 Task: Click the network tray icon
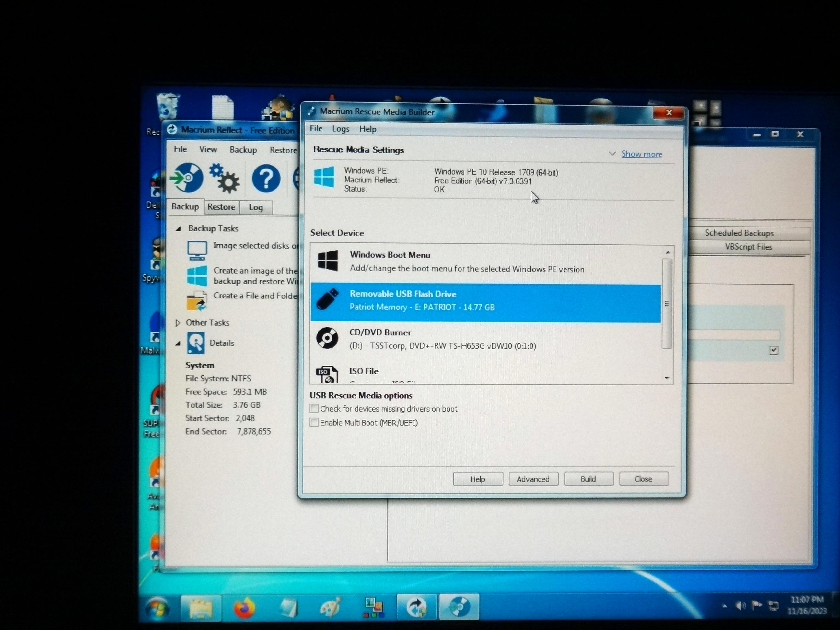[773, 606]
